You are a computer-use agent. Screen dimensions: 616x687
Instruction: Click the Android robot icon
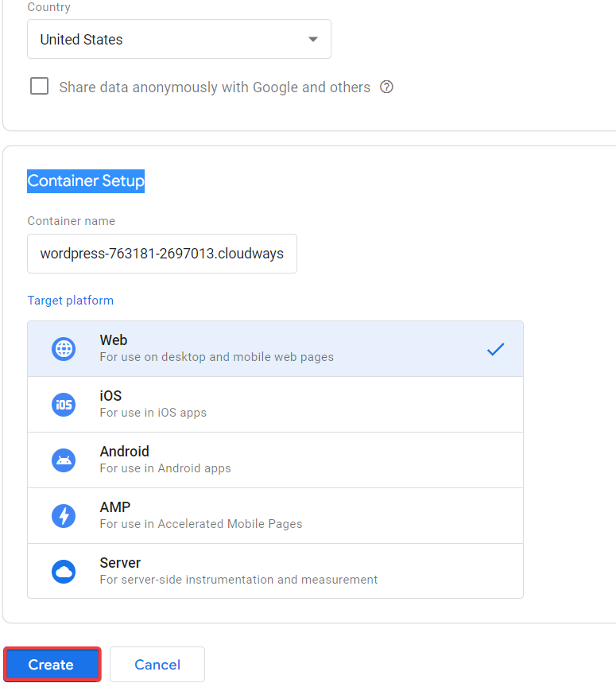[64, 460]
